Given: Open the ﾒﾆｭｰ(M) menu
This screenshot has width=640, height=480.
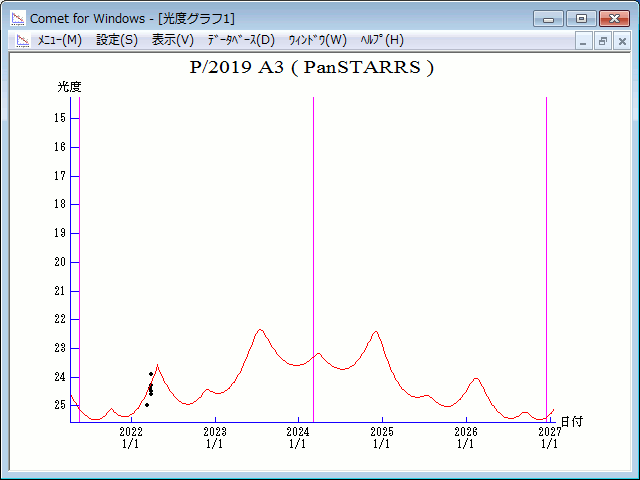Looking at the screenshot, I should click(59, 40).
